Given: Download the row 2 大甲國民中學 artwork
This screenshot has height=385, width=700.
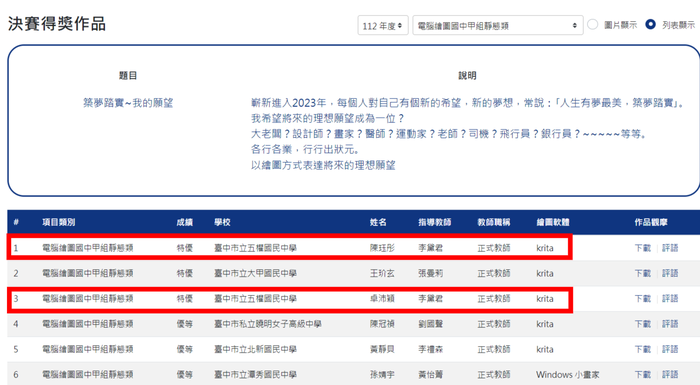Looking at the screenshot, I should [643, 273].
